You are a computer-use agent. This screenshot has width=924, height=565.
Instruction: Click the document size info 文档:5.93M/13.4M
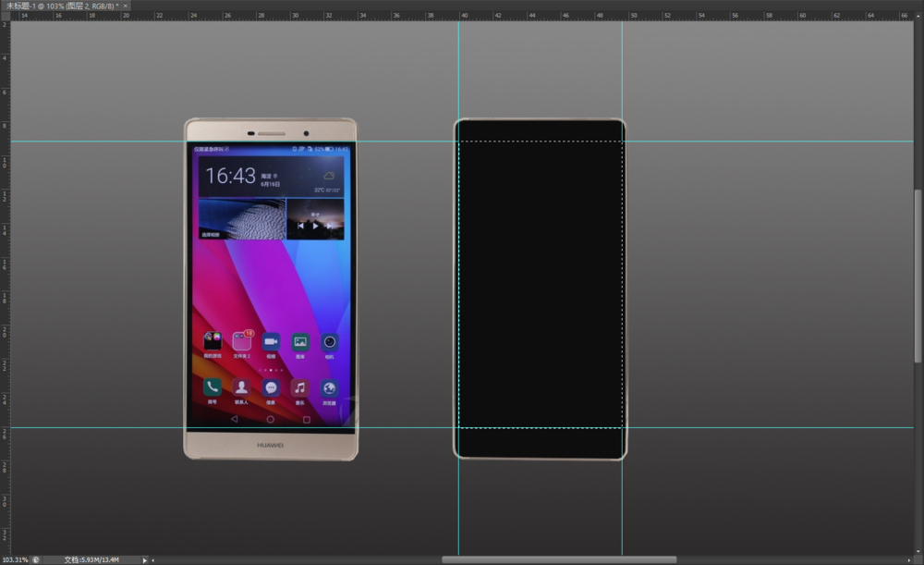(x=91, y=559)
